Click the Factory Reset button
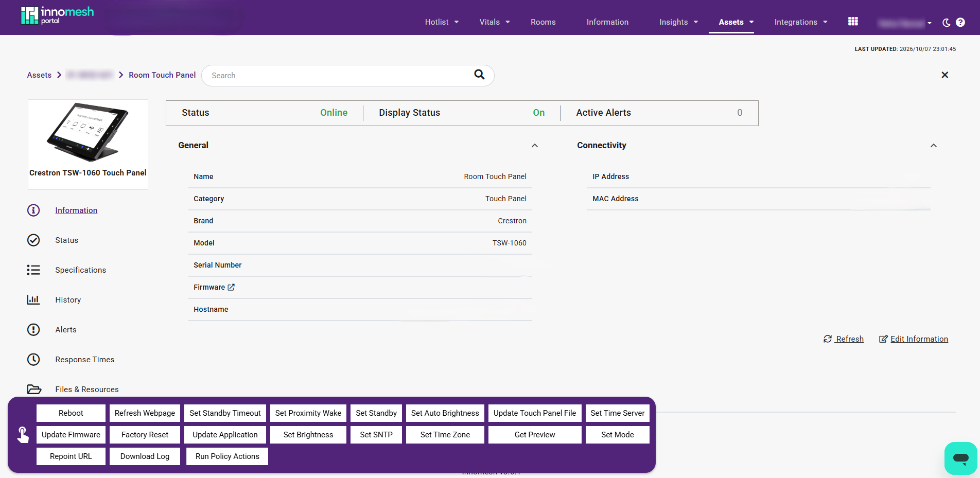The height and width of the screenshot is (478, 980). [145, 435]
